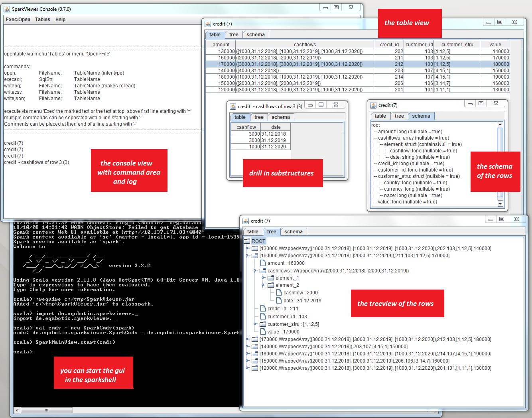Screen dimensions: 532x418
Task: Expand the [120000,WrappedArray… tree node
Action: [x=247, y=368]
